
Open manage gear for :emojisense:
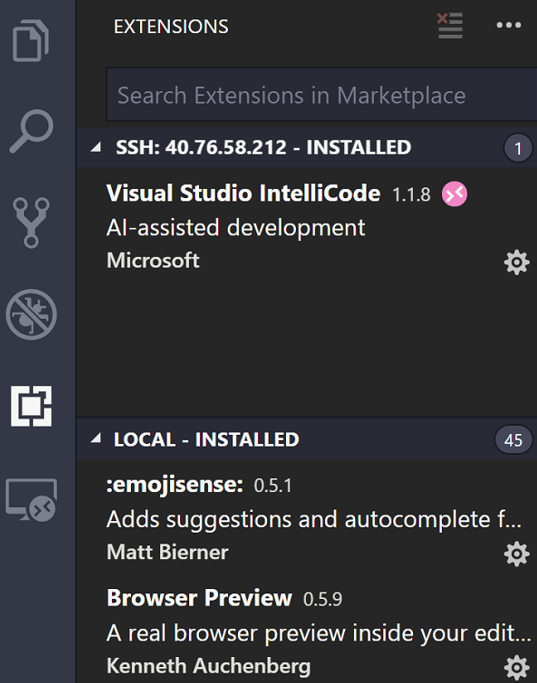[x=517, y=554]
